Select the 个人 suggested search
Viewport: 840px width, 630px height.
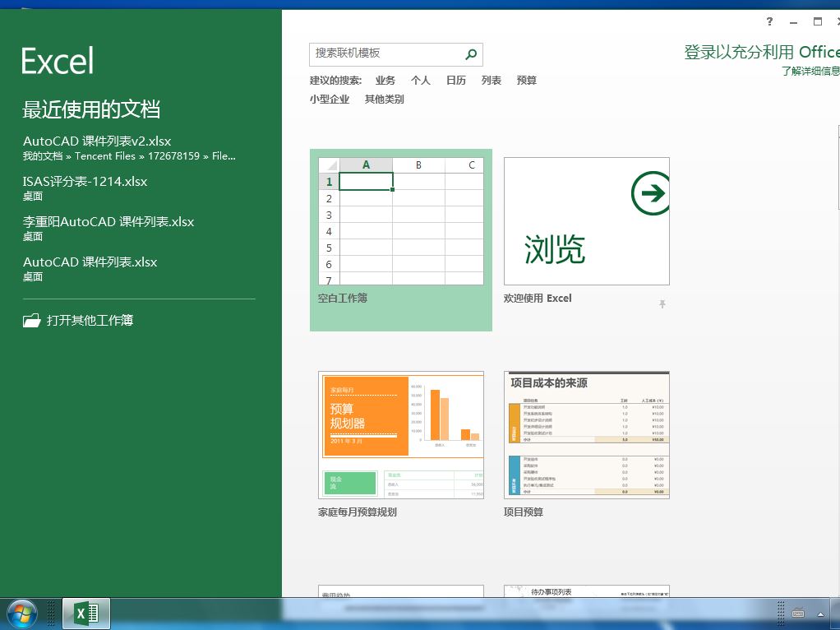click(421, 81)
